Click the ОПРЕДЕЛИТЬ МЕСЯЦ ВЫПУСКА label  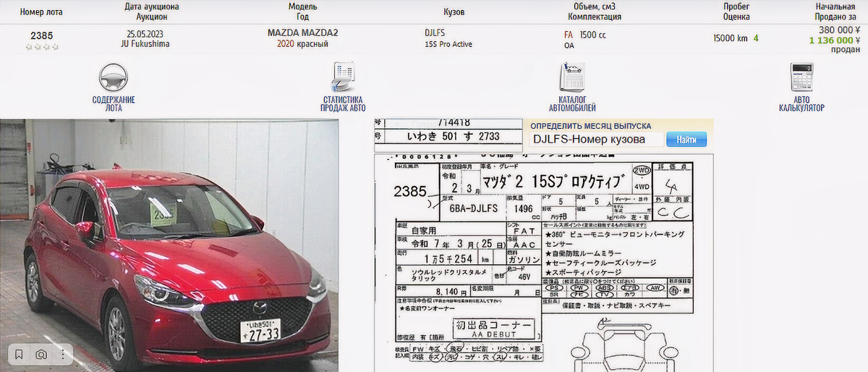[591, 125]
